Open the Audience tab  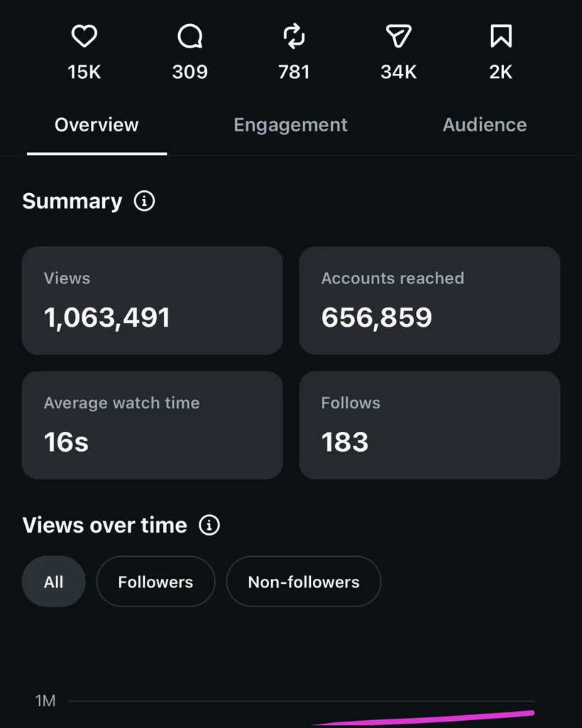click(485, 125)
